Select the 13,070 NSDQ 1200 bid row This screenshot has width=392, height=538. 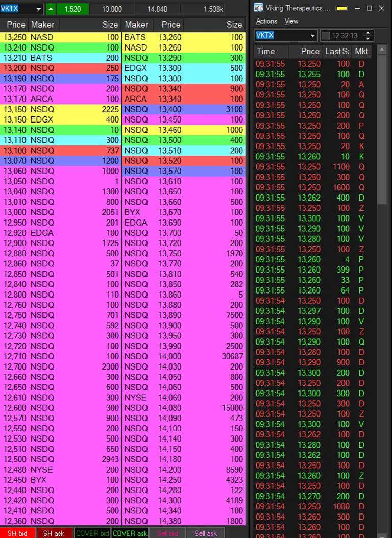(x=60, y=161)
